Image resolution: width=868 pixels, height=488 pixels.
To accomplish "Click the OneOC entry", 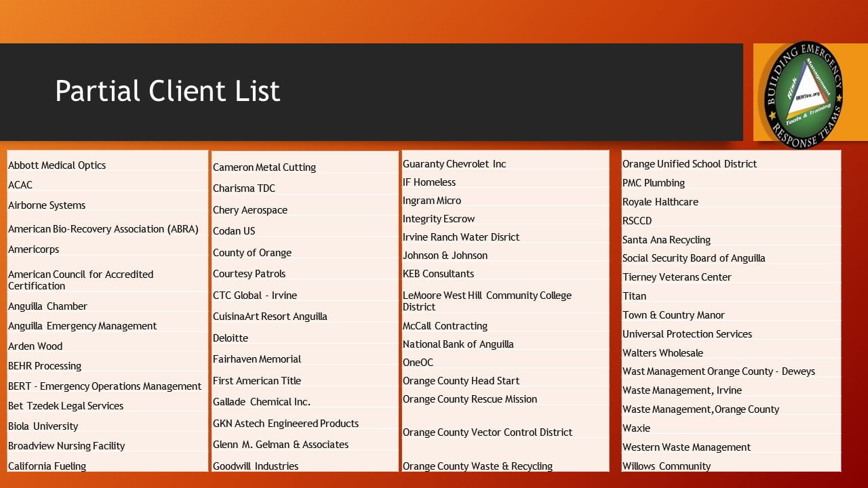I will tap(418, 363).
